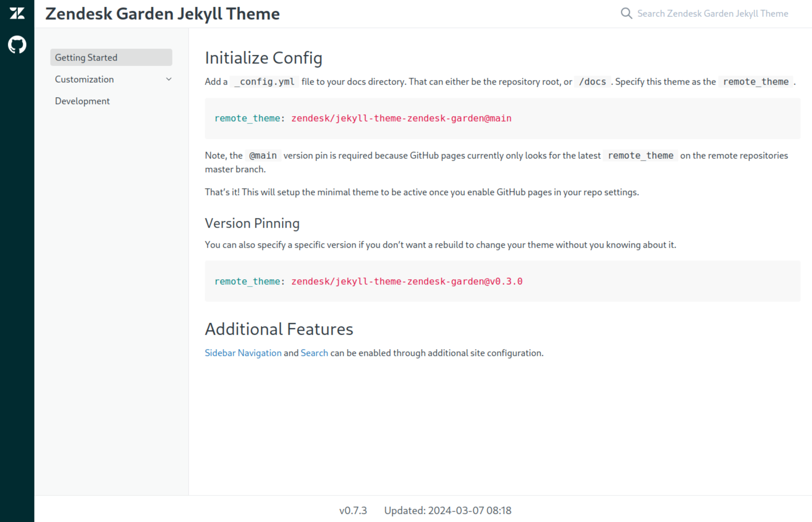Open the Customization dropdown arrow

[168, 79]
